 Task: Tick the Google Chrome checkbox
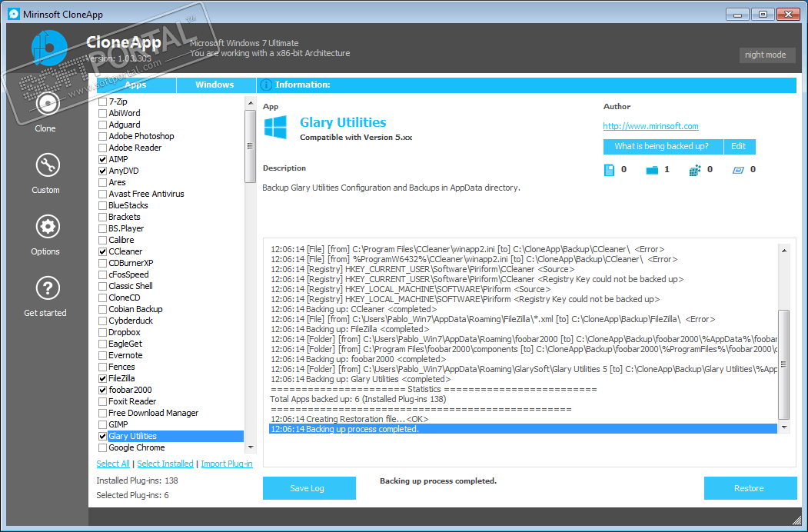(102, 447)
